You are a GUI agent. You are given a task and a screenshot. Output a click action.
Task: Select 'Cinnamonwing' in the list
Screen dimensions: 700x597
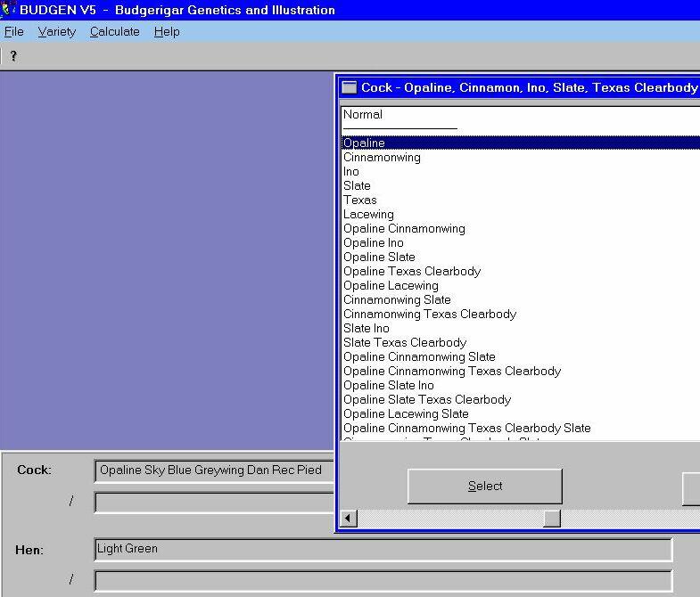click(x=521, y=157)
